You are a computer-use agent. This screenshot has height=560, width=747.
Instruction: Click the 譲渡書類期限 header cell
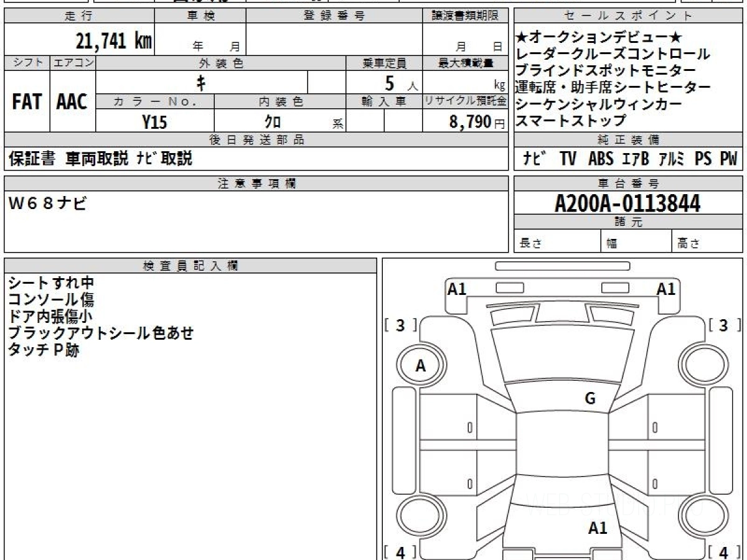tap(466, 16)
